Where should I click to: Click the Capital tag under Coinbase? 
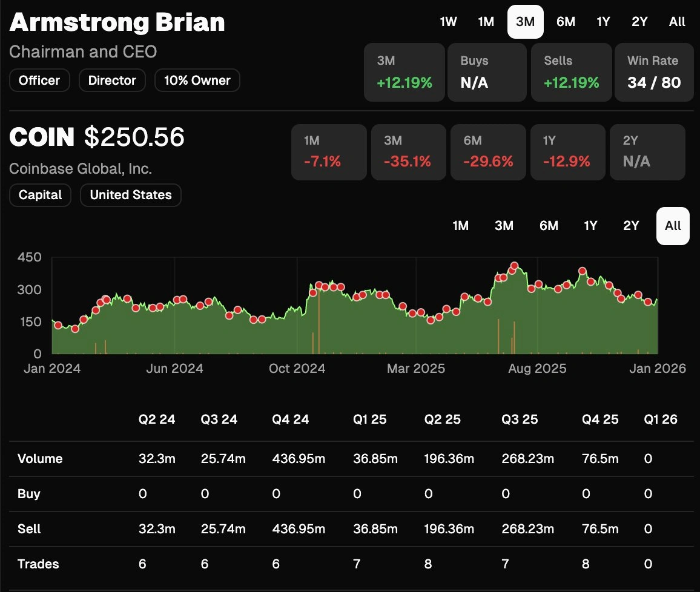click(x=40, y=195)
